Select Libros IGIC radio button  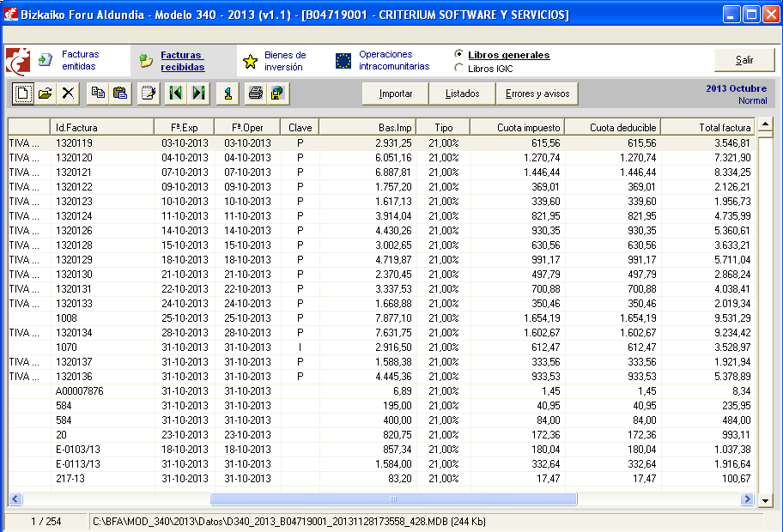click(459, 68)
